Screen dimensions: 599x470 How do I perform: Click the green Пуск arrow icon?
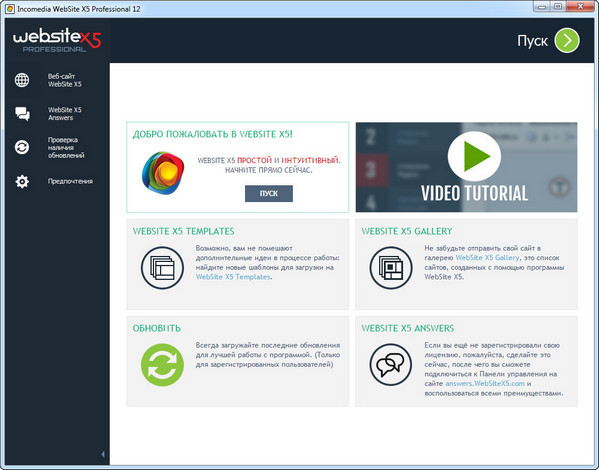pyautogui.click(x=567, y=40)
